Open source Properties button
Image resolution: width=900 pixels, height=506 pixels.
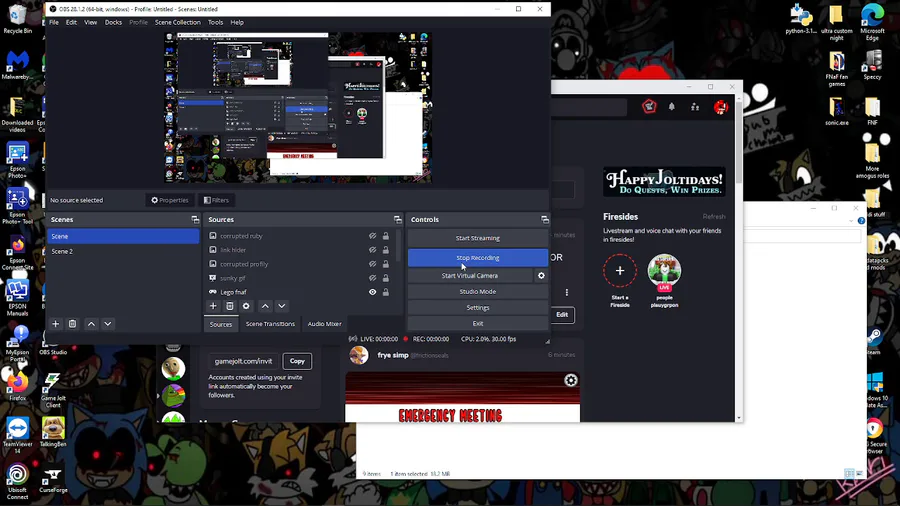[169, 200]
